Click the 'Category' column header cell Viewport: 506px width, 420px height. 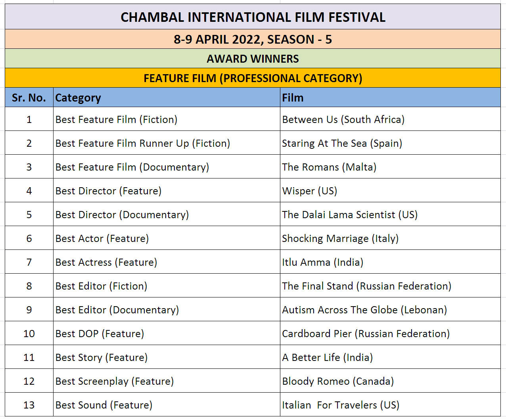167,97
